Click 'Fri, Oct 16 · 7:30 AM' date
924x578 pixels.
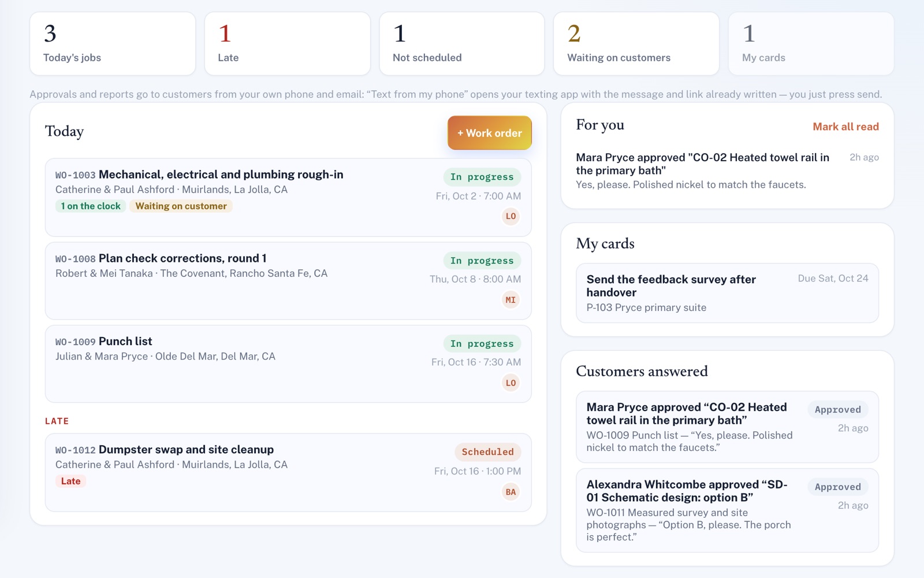476,362
